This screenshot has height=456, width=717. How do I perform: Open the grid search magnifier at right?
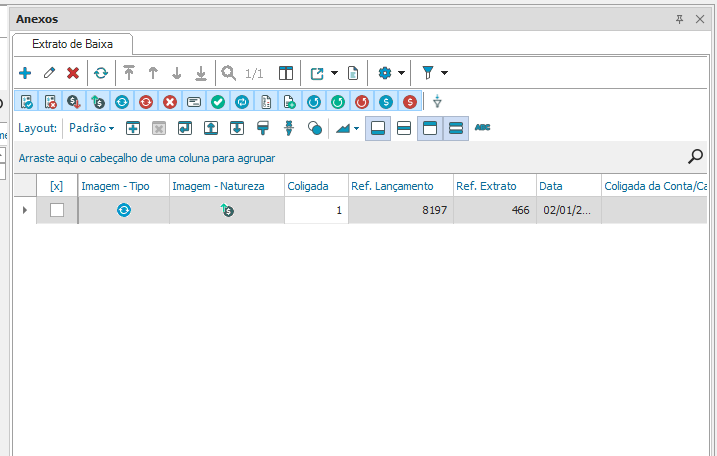(x=695, y=156)
